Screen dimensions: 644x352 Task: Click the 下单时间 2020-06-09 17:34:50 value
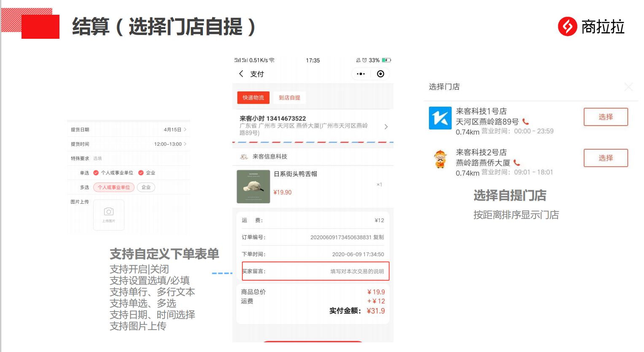pos(358,254)
